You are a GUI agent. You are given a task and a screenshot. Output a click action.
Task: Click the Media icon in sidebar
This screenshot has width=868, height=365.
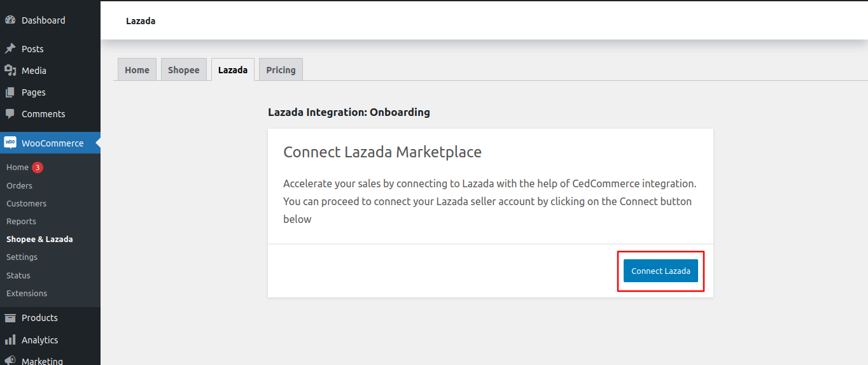click(10, 71)
